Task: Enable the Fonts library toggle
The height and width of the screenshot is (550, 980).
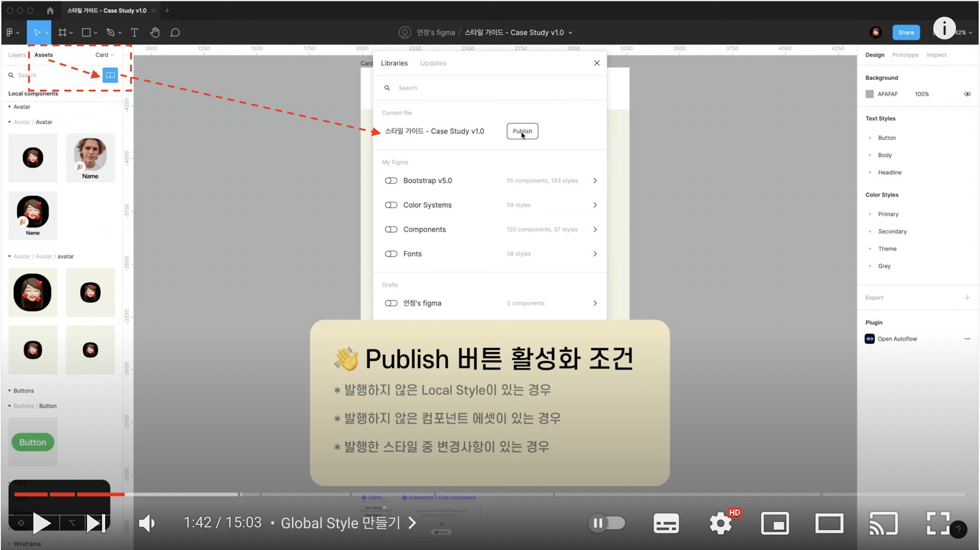Action: tap(391, 254)
